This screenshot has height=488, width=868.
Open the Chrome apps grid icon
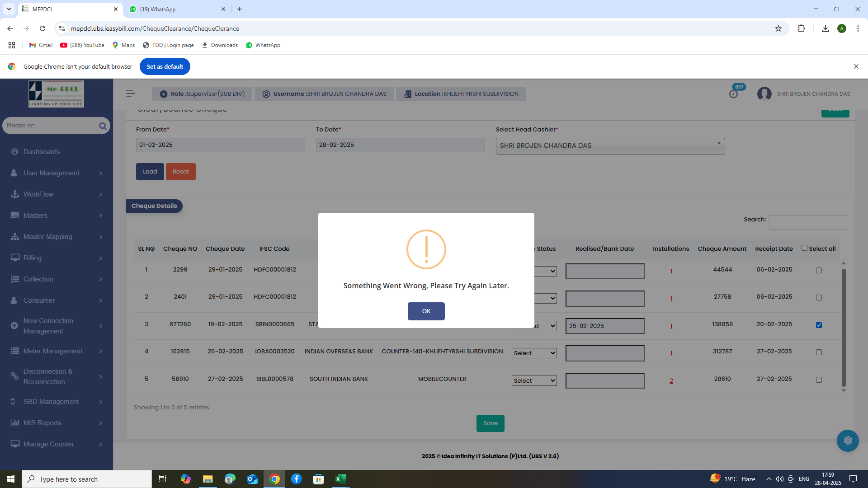coord(12,45)
